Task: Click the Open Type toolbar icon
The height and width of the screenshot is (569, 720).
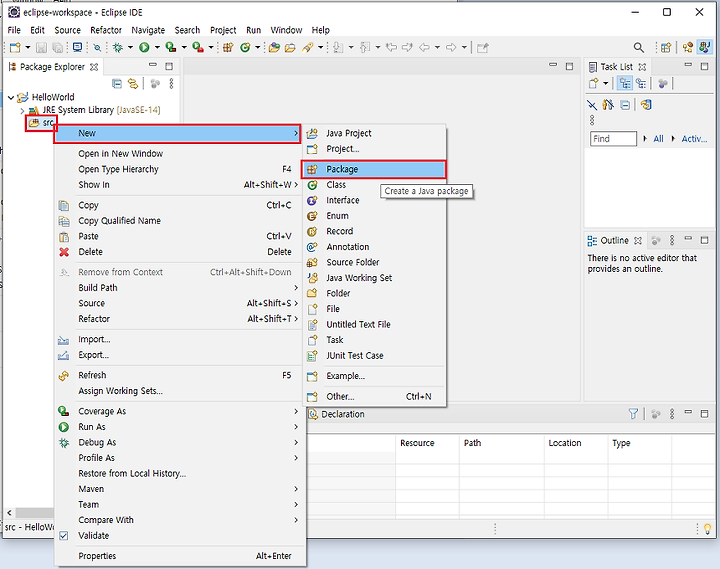Action: tap(275, 47)
